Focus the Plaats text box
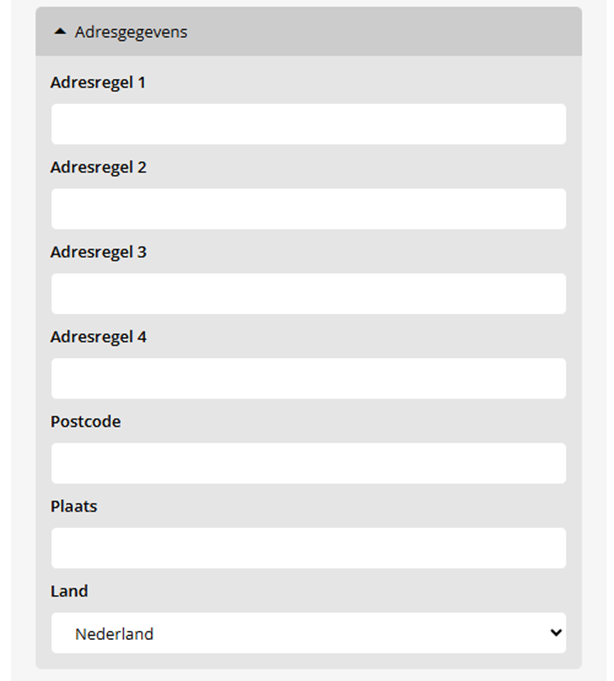The image size is (614, 681). (x=308, y=549)
